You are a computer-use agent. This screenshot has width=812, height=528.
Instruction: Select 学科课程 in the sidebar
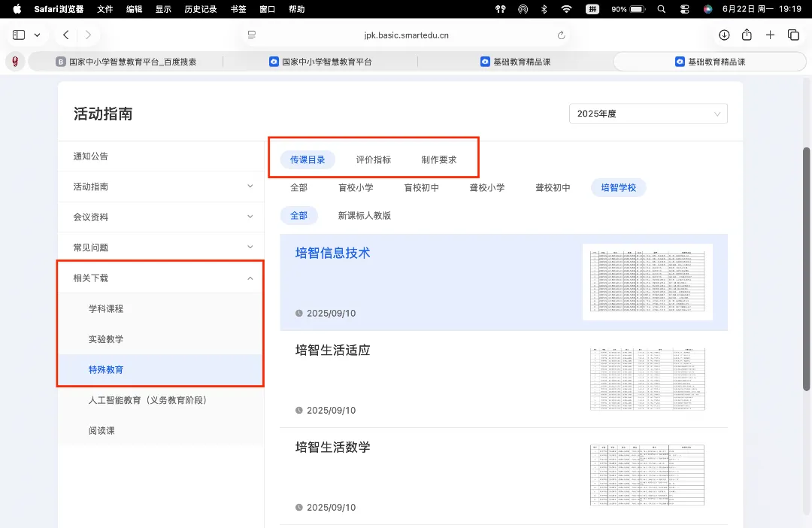click(x=106, y=309)
